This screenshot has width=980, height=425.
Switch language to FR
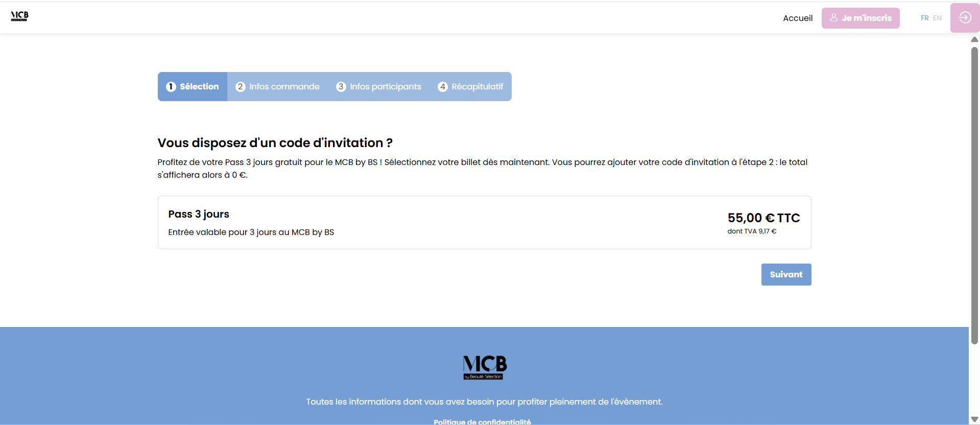coord(924,18)
